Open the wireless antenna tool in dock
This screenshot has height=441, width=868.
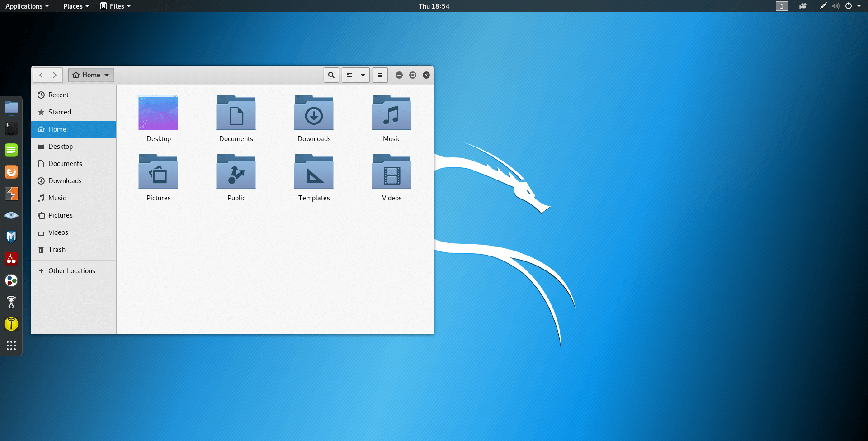pos(11,302)
